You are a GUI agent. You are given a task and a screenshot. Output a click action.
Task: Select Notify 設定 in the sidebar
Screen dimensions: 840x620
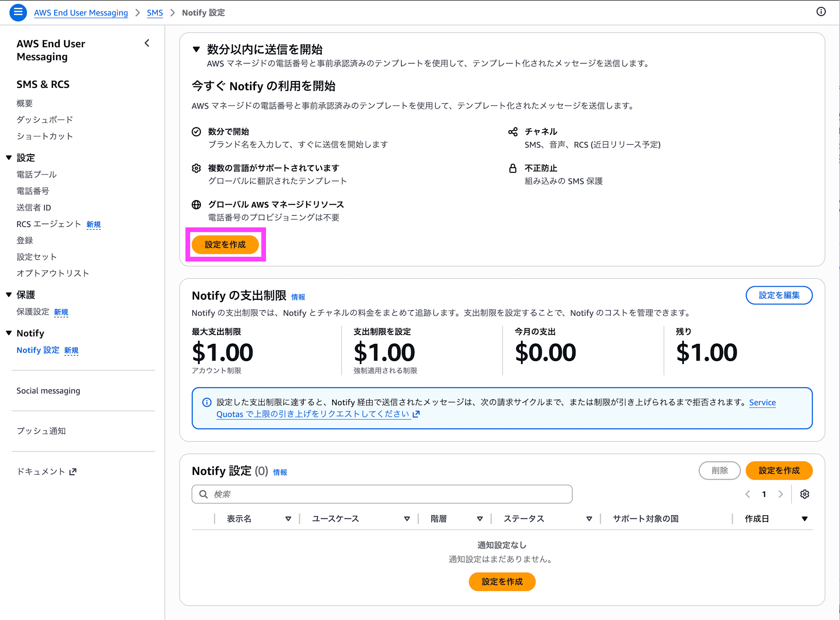38,350
